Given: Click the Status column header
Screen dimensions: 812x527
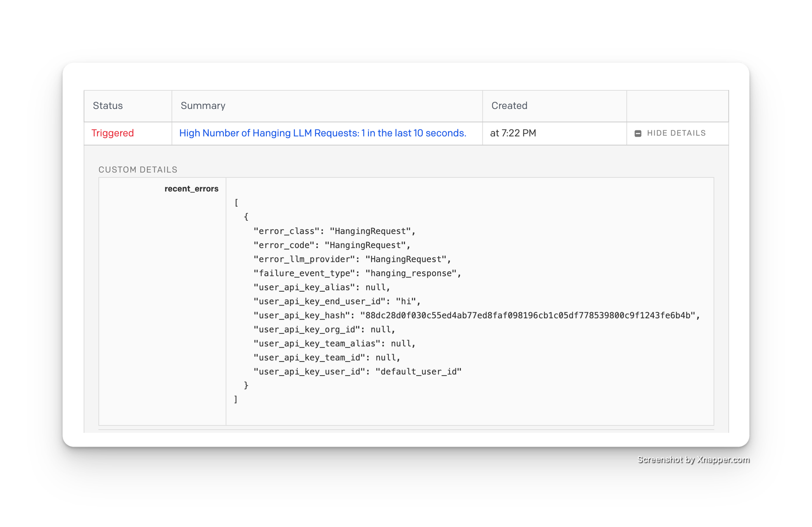Looking at the screenshot, I should 107,106.
